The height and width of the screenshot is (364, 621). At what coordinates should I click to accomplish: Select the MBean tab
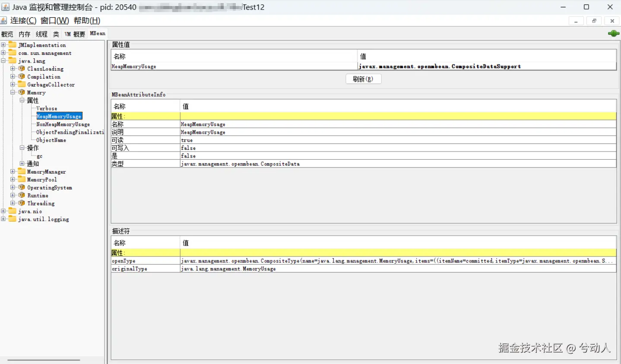pyautogui.click(x=98, y=34)
